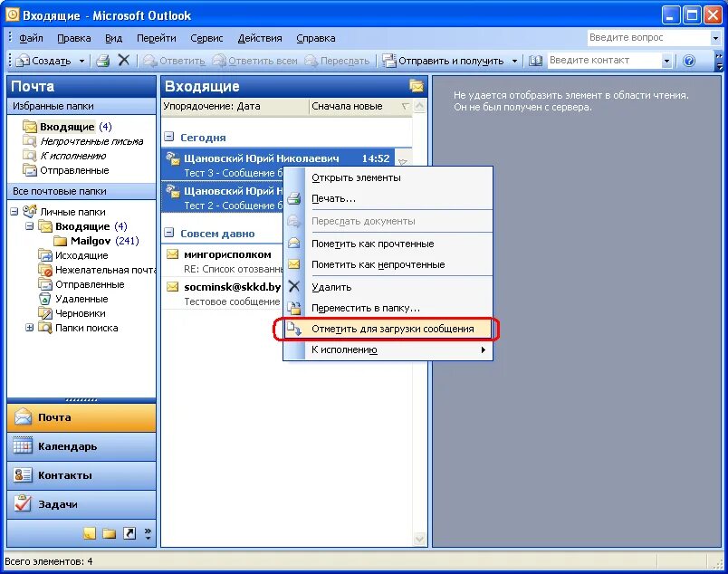Viewport: 728px width, 574px height.
Task: Open Configure buttons chevron in navigation bar
Action: 148,533
